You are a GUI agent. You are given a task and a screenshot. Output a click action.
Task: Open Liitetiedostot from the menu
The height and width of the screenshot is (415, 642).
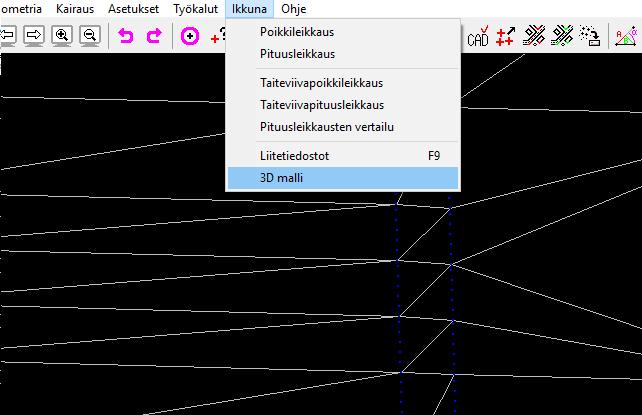[x=343, y=156]
